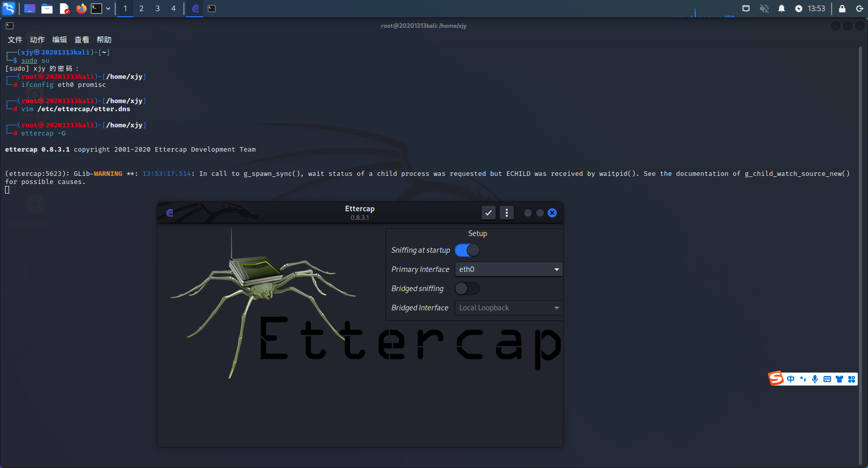
Task: Switch to workspace 2
Action: click(141, 9)
